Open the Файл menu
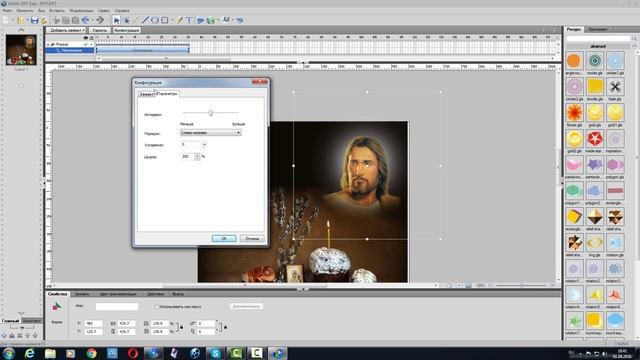The height and width of the screenshot is (360, 640). [7, 11]
